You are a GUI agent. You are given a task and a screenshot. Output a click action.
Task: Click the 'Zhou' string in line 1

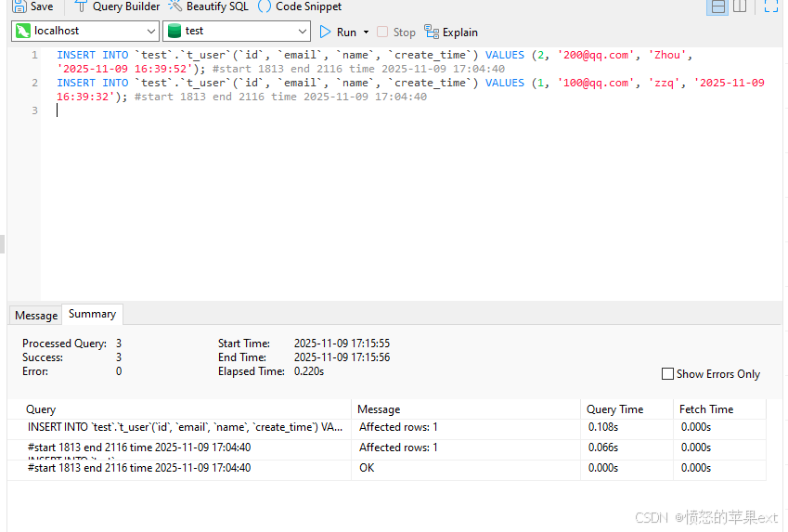tap(667, 55)
